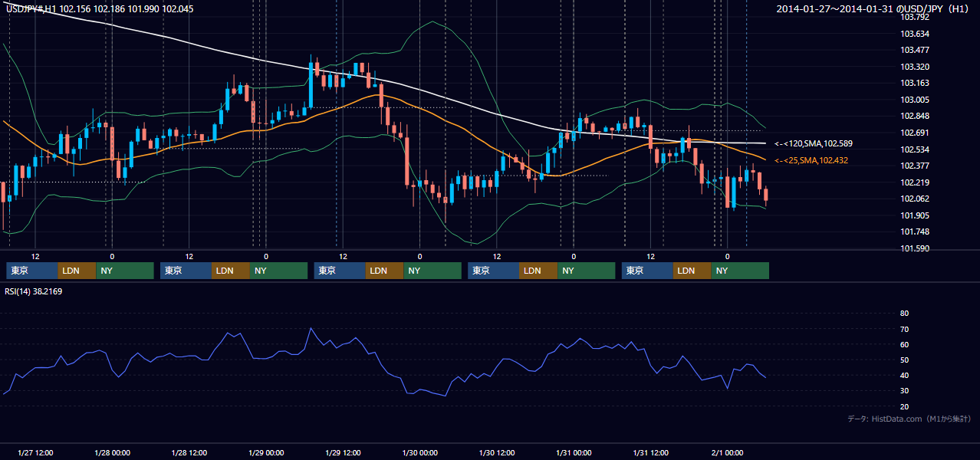Click the 1/29 12:00 time label
The image size is (980, 460).
click(343, 452)
